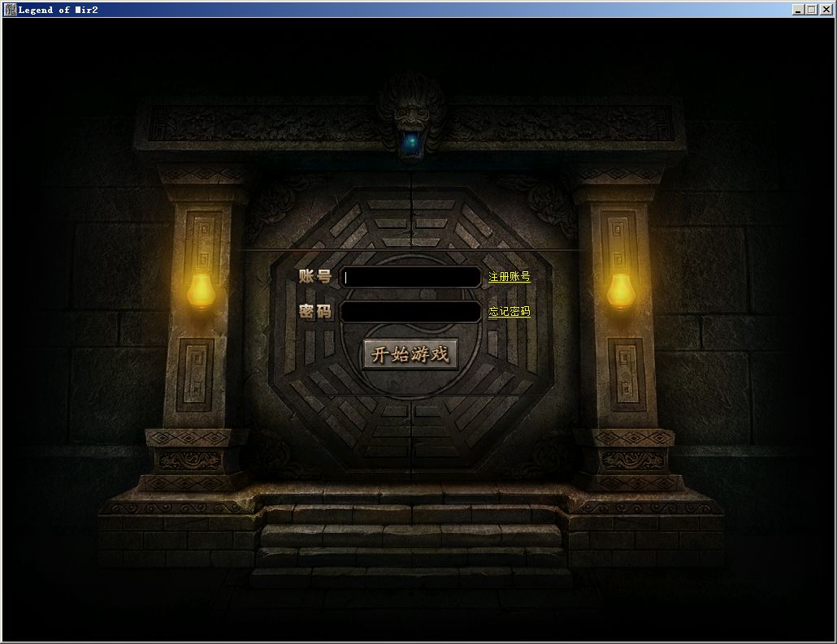Follow the 忘记密码 forgot password link

[x=509, y=312]
